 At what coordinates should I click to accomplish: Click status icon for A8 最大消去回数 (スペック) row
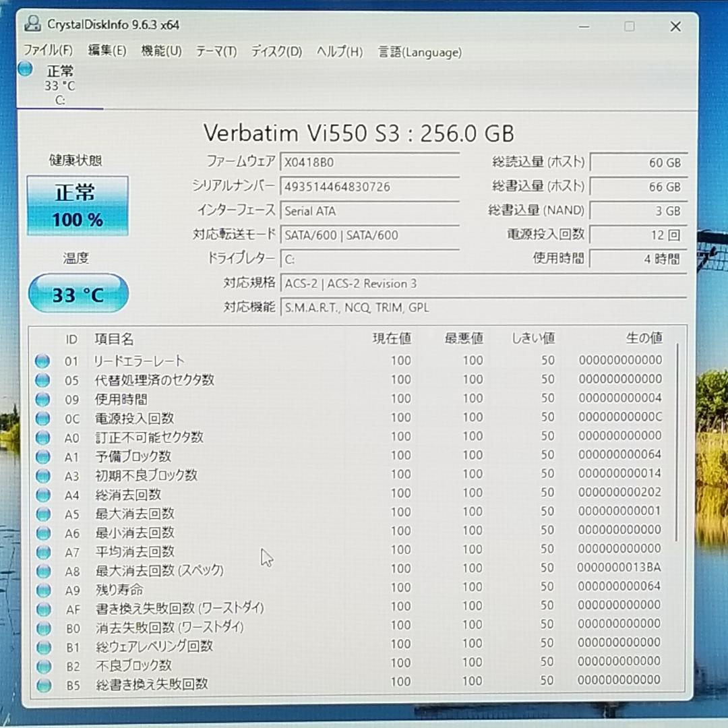43,571
